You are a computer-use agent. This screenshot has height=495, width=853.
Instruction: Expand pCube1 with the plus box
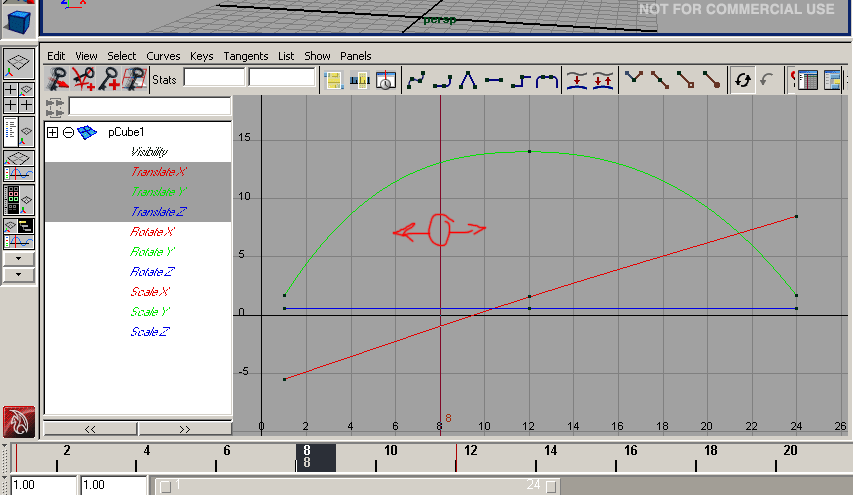53,132
